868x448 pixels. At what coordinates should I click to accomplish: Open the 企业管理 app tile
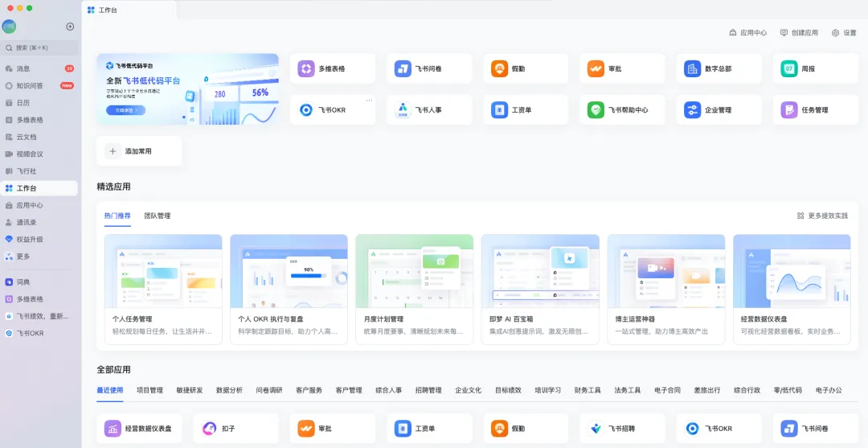719,109
